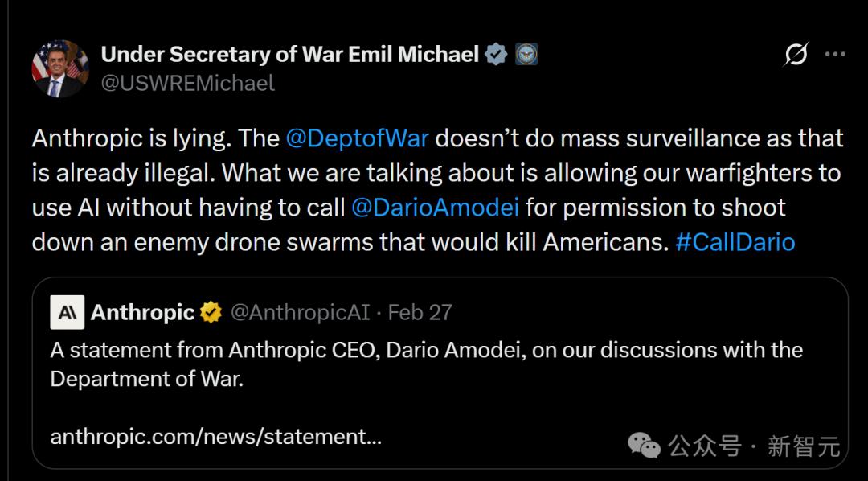
Task: Click the 新智元 watermark text
Action: 803,446
